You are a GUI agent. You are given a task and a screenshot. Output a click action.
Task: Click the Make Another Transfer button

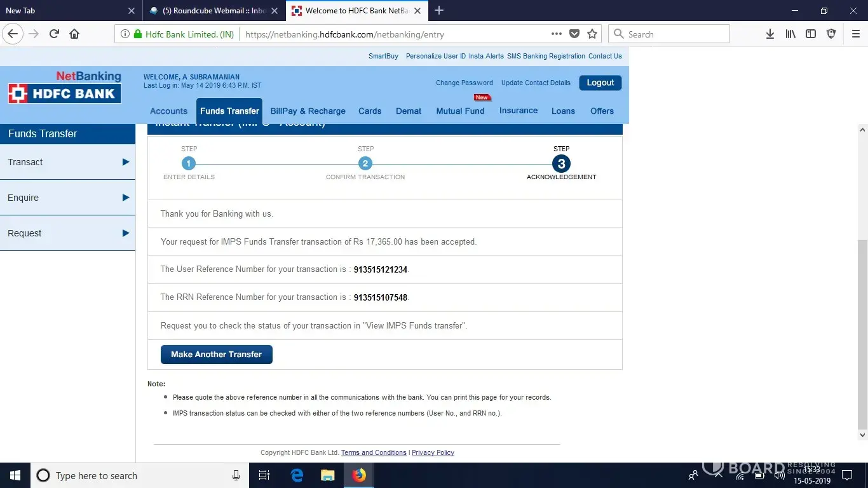click(217, 355)
